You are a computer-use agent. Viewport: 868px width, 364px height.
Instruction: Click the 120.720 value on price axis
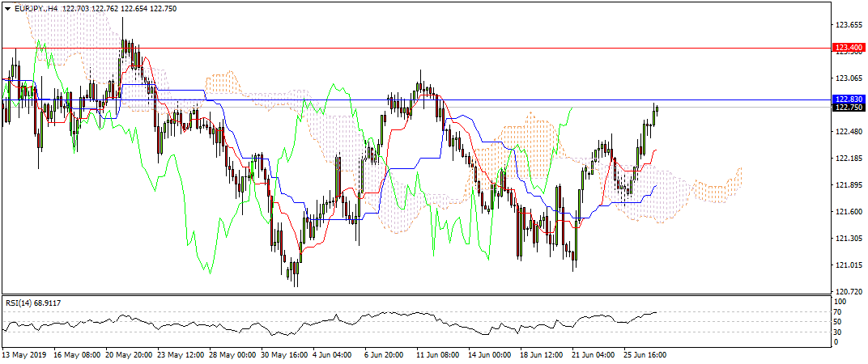click(x=849, y=292)
